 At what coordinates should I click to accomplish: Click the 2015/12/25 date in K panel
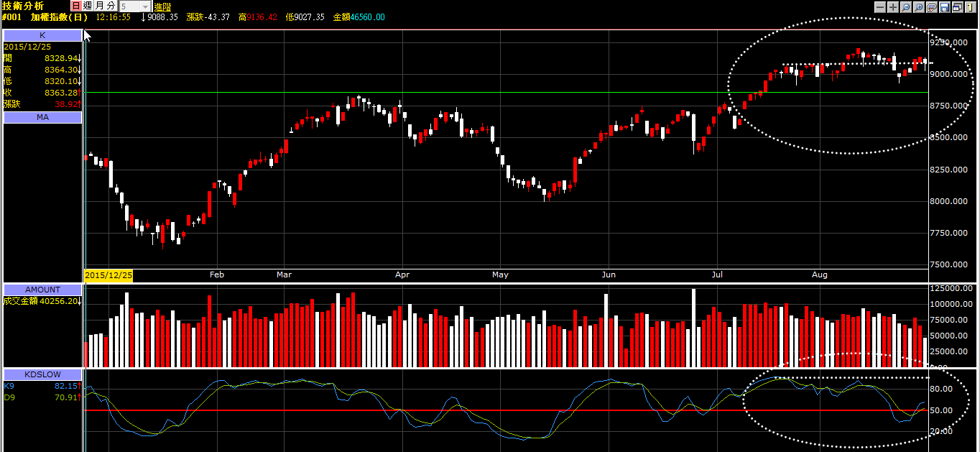pyautogui.click(x=27, y=47)
